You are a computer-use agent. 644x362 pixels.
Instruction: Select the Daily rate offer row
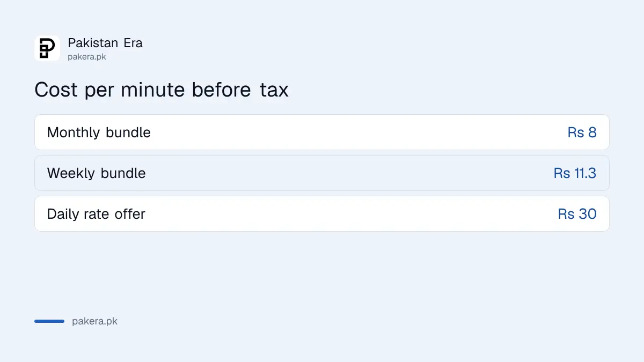pyautogui.click(x=322, y=213)
